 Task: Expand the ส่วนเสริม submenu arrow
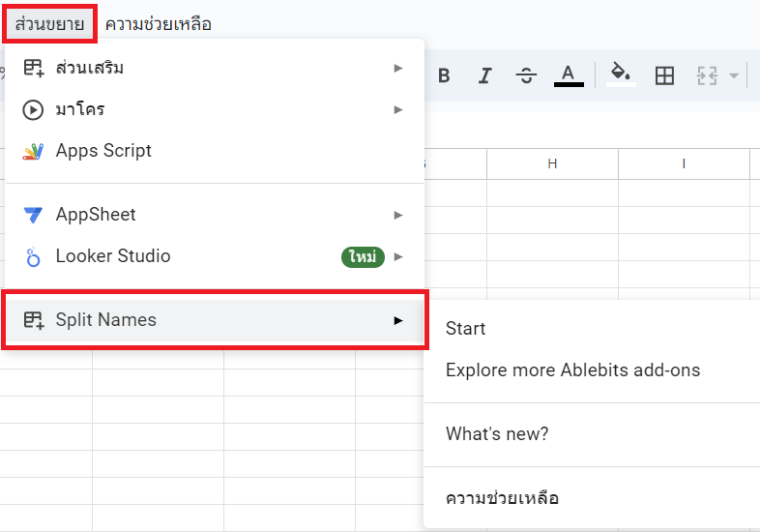click(x=398, y=68)
